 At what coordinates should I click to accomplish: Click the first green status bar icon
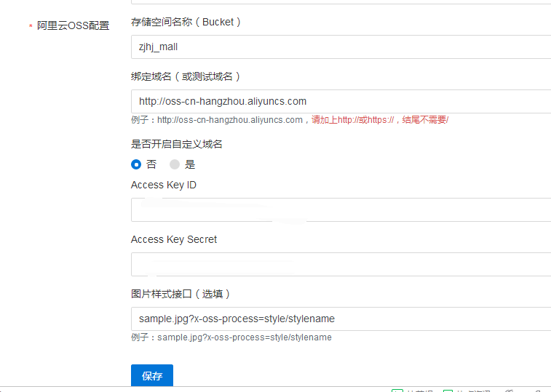click(x=397, y=391)
